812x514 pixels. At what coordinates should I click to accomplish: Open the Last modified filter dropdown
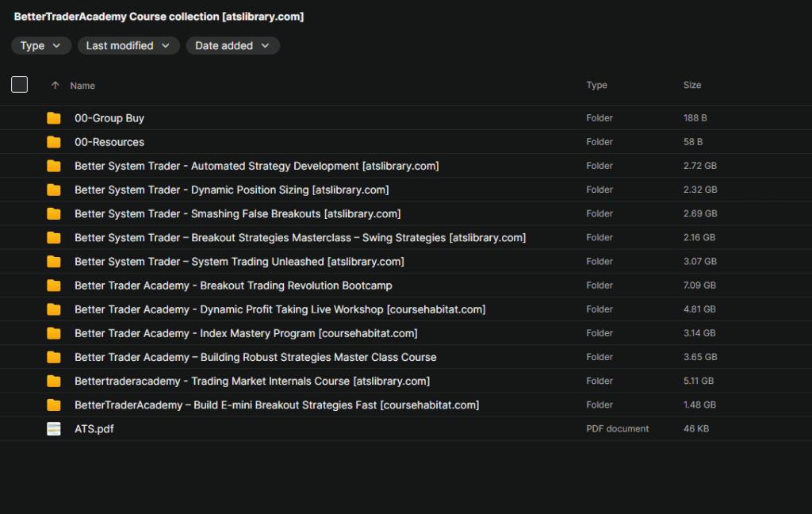128,45
